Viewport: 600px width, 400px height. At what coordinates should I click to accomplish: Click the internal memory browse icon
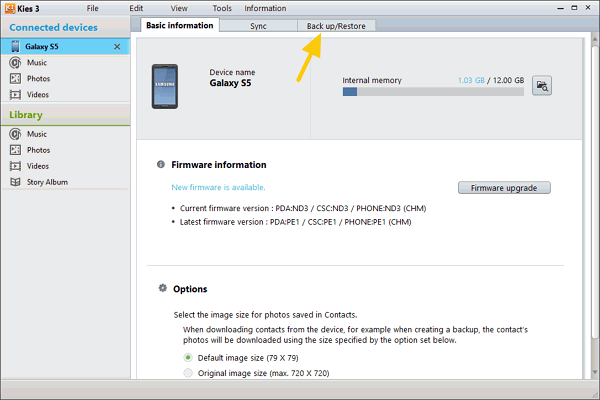pyautogui.click(x=541, y=87)
